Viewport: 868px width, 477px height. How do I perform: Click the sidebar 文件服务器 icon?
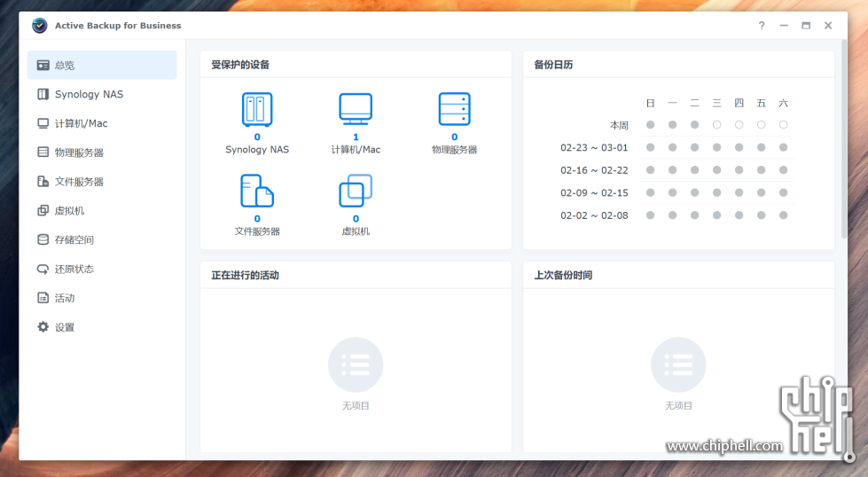43,181
